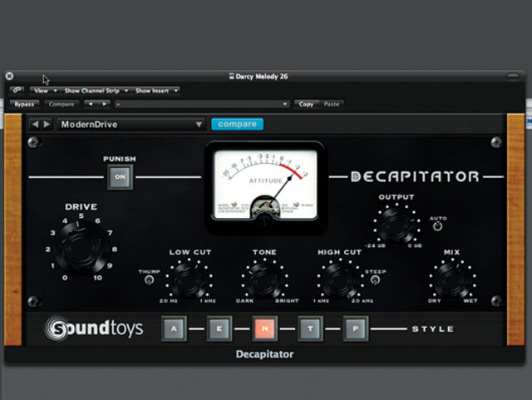Image resolution: width=532 pixels, height=400 pixels.
Task: Click the STYLE label
Action: click(x=432, y=328)
